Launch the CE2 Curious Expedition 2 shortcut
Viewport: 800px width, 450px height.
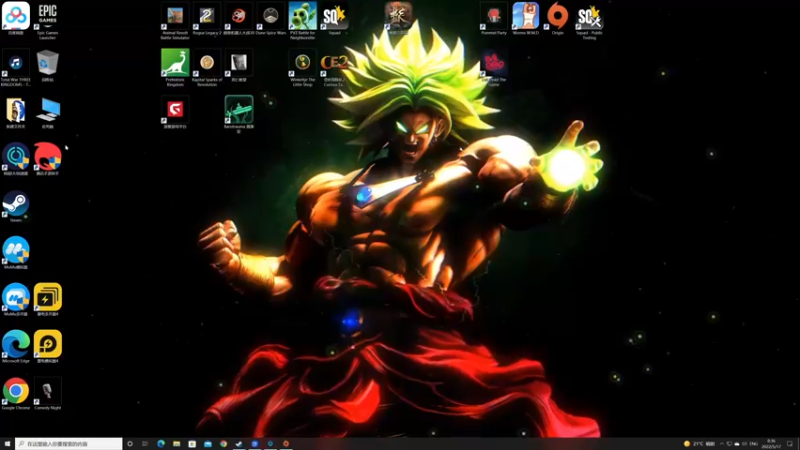pos(334,67)
